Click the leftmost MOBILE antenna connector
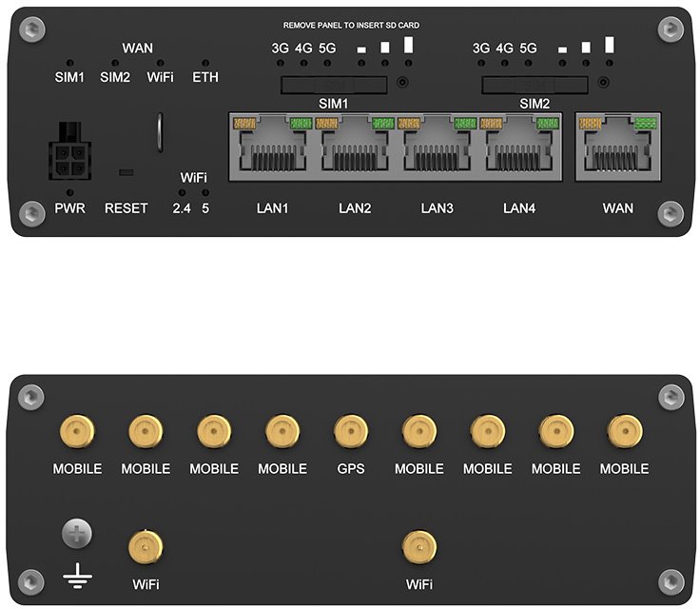Viewport: 700px width, 609px height. tap(77, 431)
